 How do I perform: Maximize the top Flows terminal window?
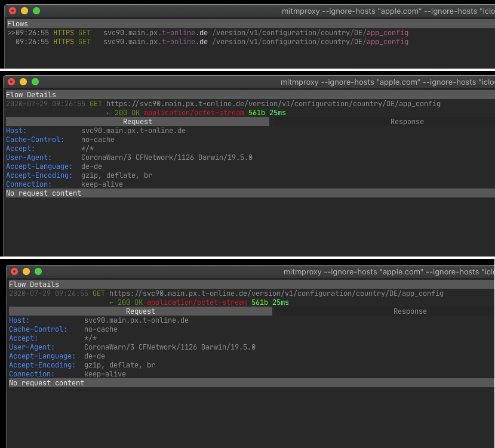(x=36, y=11)
